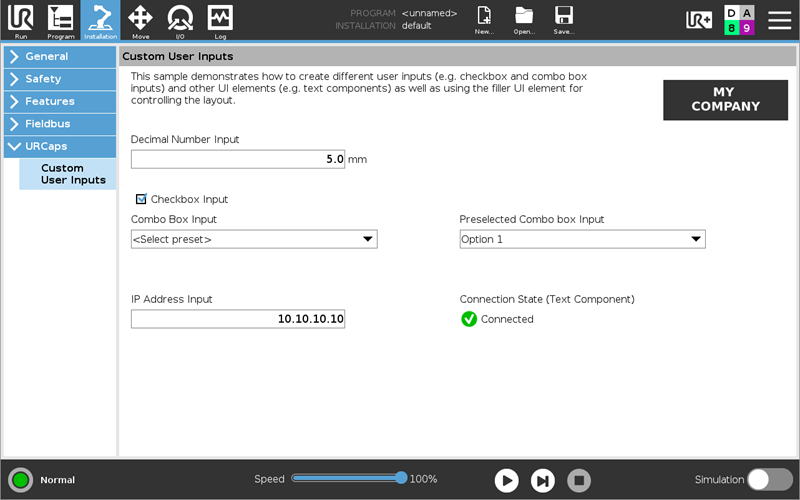Open the Combo Box Input select preset dropdown

254,239
